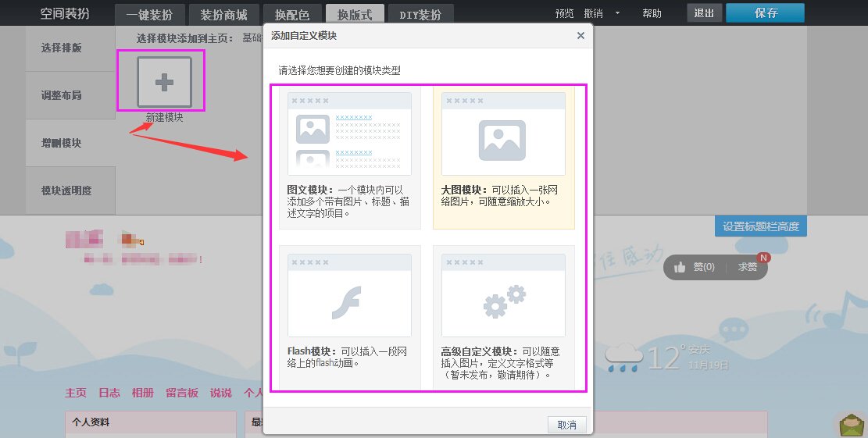Click the 求赞 button
The height and width of the screenshot is (438, 868).
[x=748, y=266]
